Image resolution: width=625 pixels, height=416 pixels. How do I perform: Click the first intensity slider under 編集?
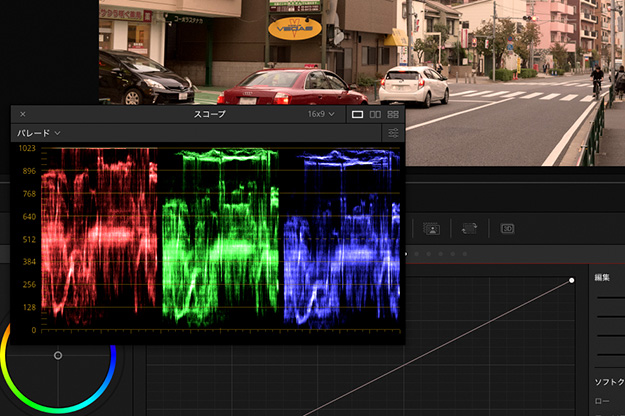[x=610, y=297]
